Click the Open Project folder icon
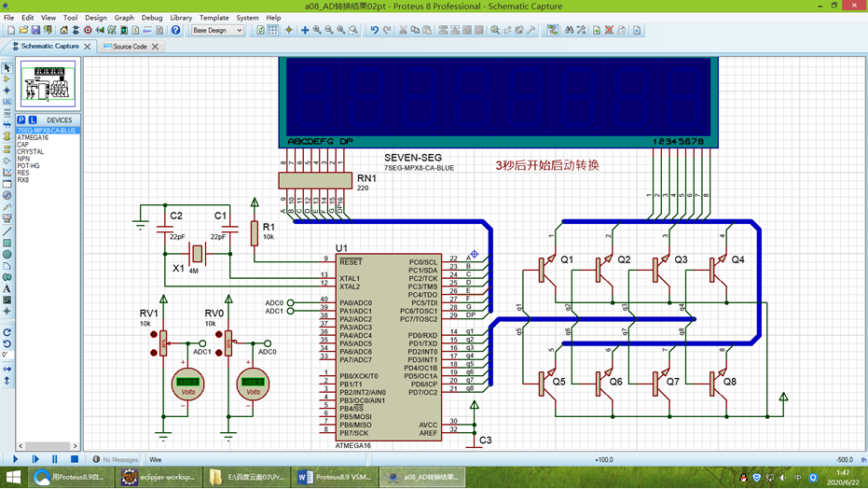Viewport: 868px width, 489px height. [23, 30]
